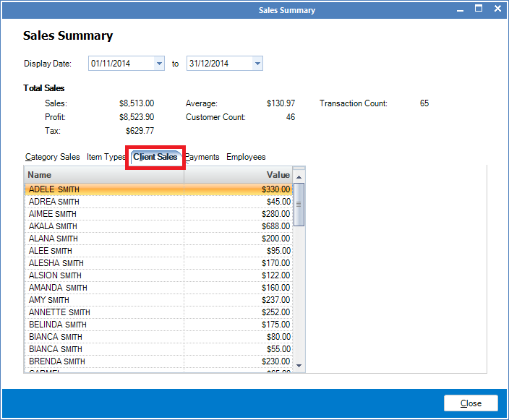
Task: Select the ADREA SMITH row
Action: (158, 202)
